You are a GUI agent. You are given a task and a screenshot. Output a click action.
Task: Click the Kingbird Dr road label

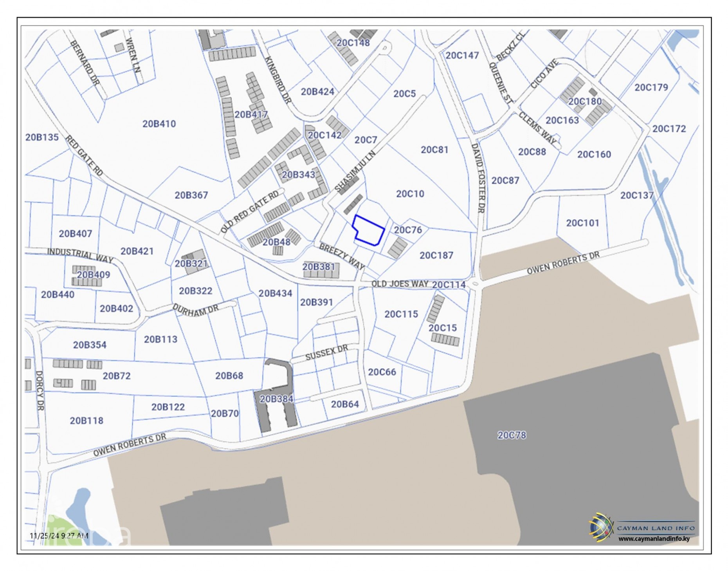[x=278, y=80]
